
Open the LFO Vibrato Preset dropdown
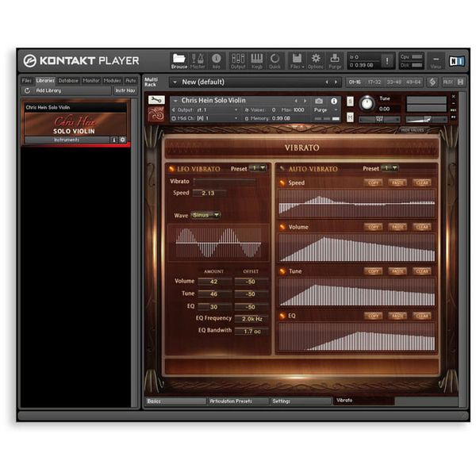tap(258, 168)
